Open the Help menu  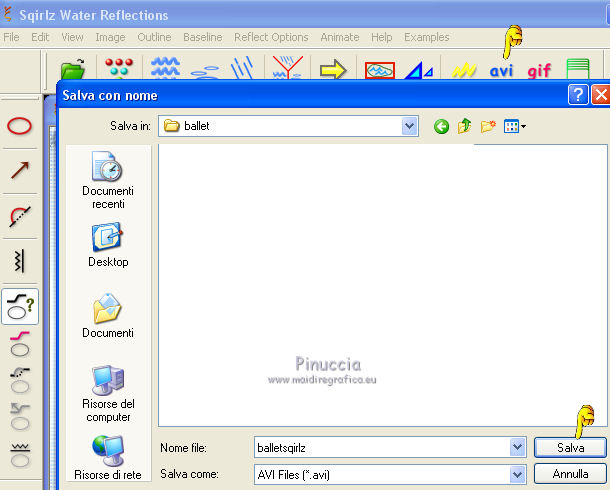click(x=382, y=37)
